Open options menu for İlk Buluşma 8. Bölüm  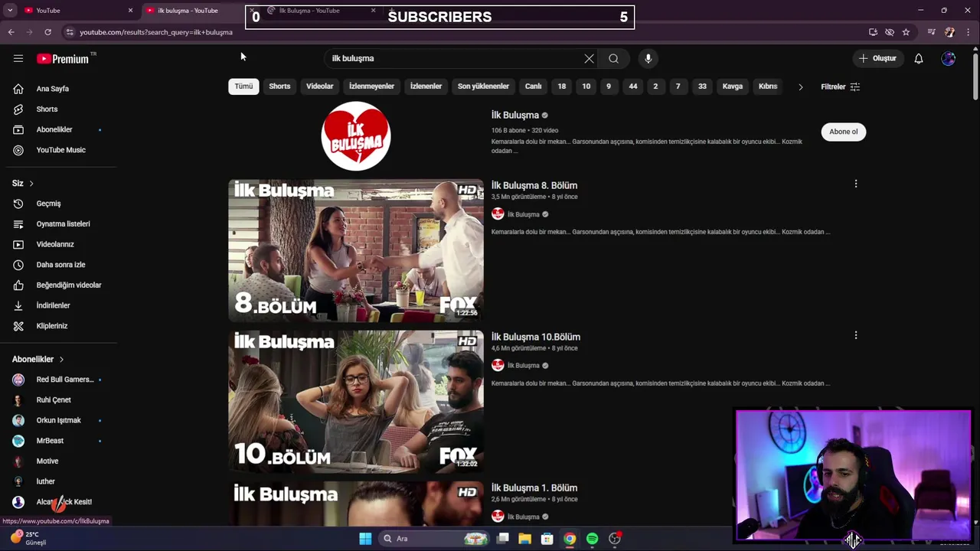point(856,184)
